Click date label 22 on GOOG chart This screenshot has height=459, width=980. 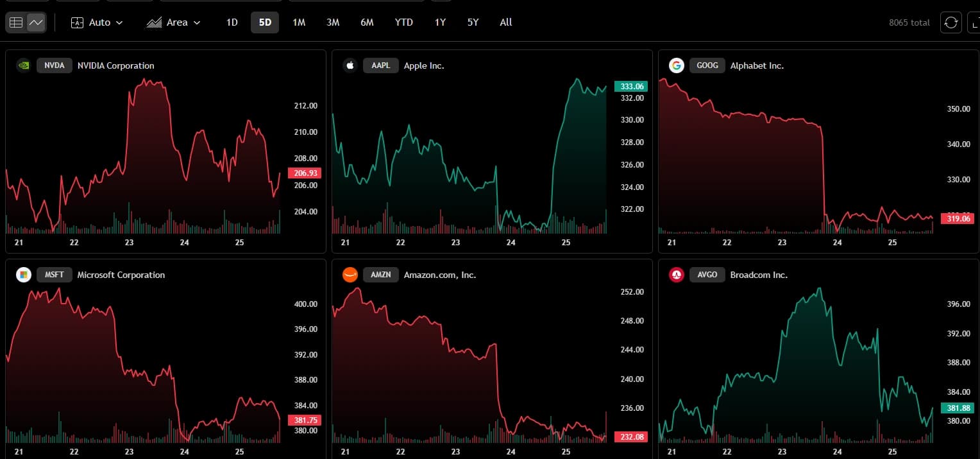pos(727,243)
